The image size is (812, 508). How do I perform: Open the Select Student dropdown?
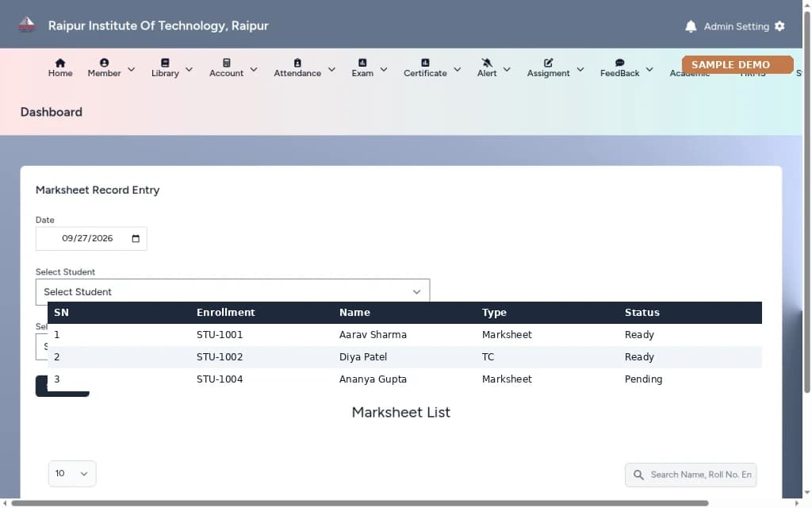coord(232,292)
